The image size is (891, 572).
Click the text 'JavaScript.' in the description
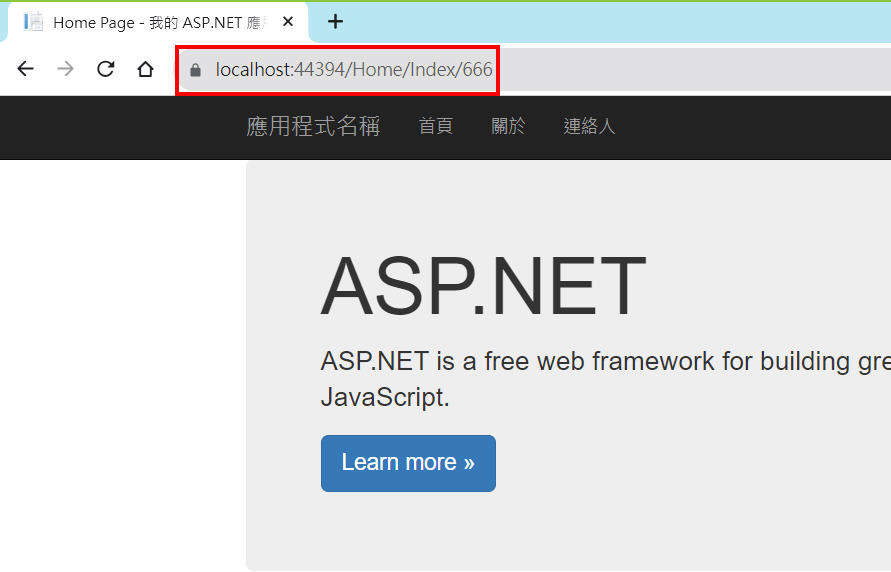pos(385,397)
